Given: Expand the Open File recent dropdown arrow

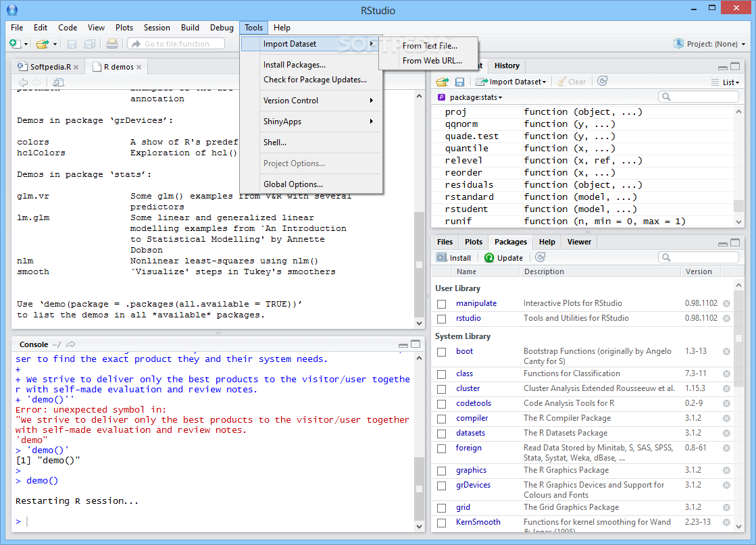Looking at the screenshot, I should click(x=55, y=45).
